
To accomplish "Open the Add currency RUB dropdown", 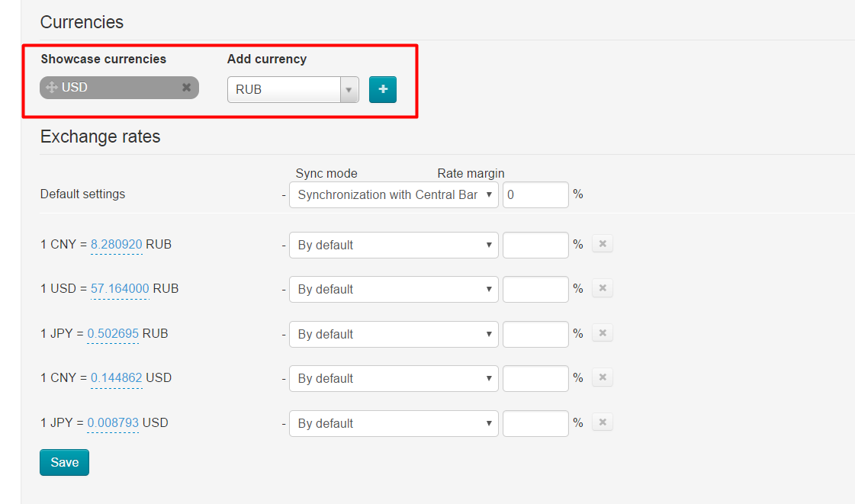I will [x=293, y=89].
